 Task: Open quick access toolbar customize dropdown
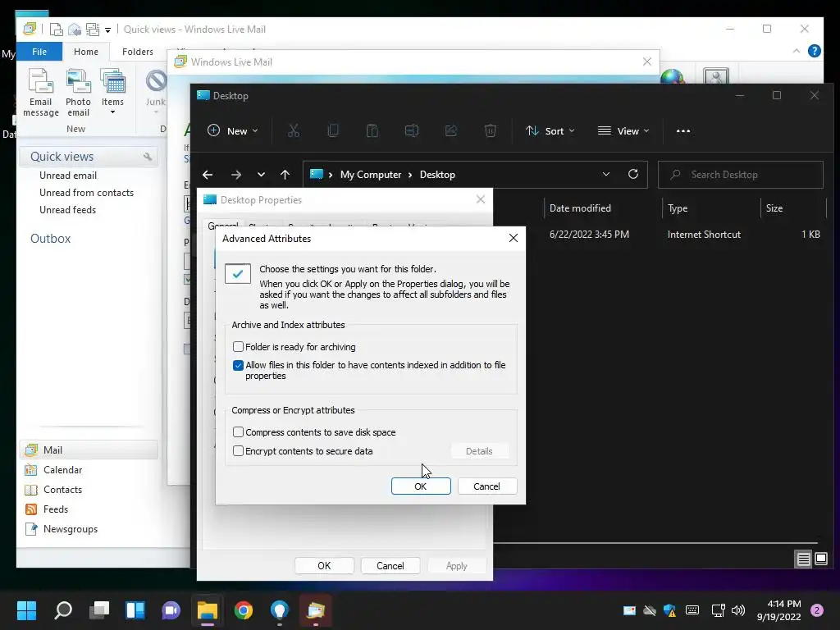[107, 30]
